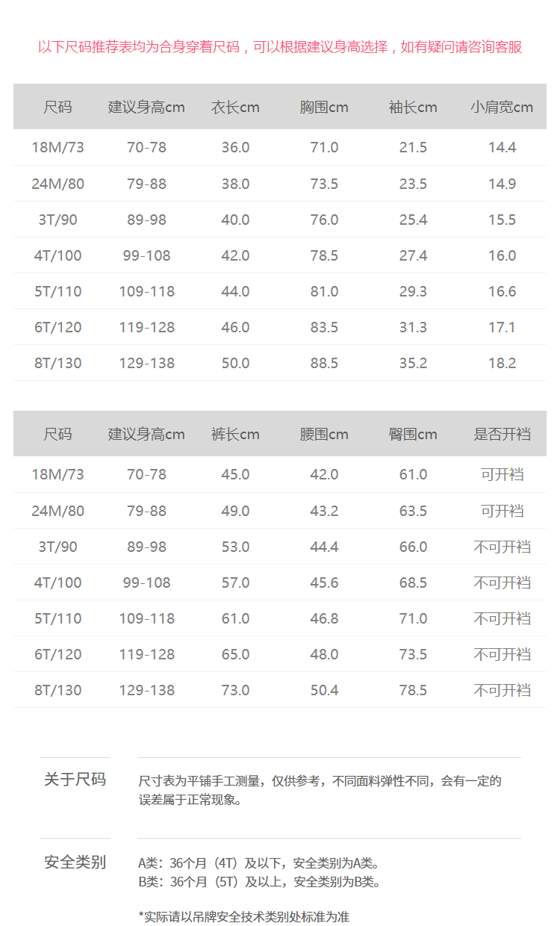The height and width of the screenshot is (926, 560).
Task: Click the 衣长cm column header
Action: click(235, 108)
